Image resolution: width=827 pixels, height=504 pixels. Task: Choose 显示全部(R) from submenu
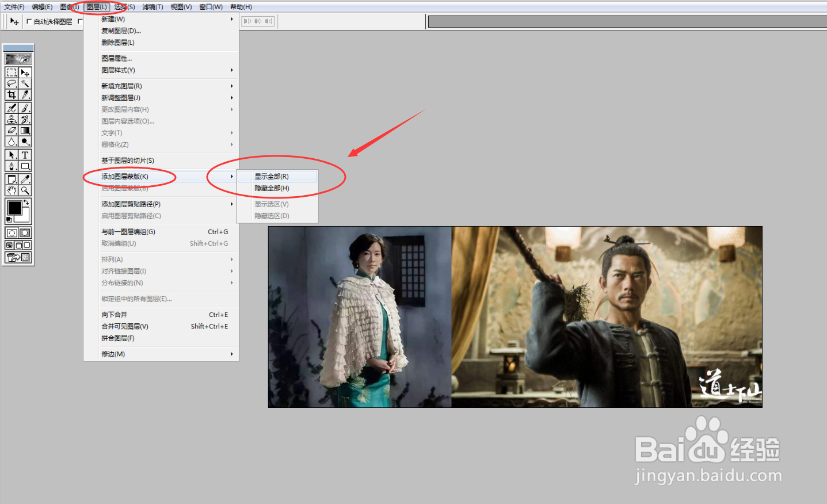coord(277,177)
